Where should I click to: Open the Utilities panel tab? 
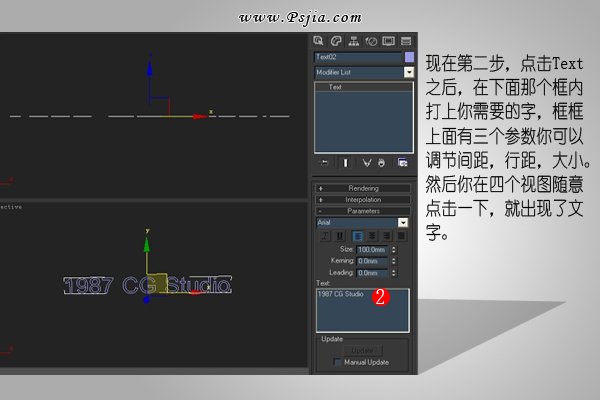coord(406,41)
